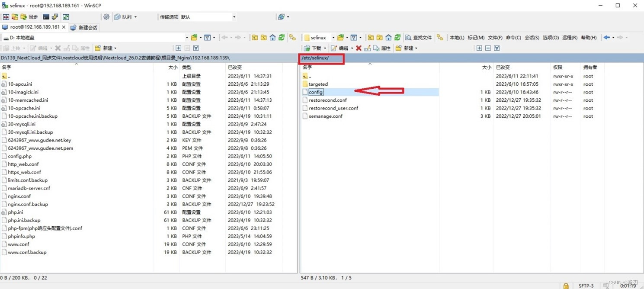Open Preferences via the gear icon

click(107, 17)
